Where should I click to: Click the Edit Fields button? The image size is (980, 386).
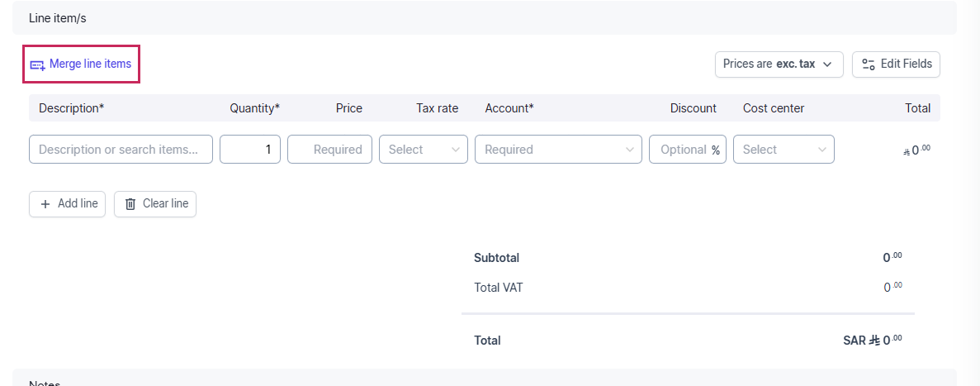pos(897,64)
